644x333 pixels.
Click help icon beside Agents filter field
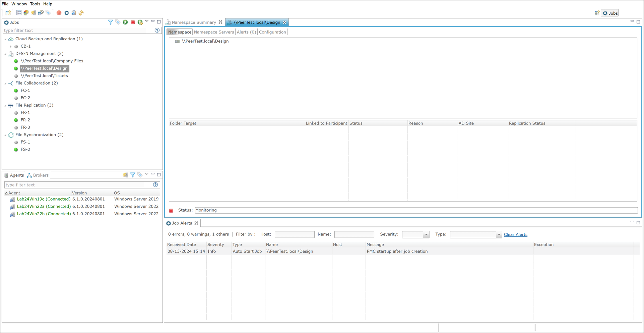pyautogui.click(x=155, y=185)
